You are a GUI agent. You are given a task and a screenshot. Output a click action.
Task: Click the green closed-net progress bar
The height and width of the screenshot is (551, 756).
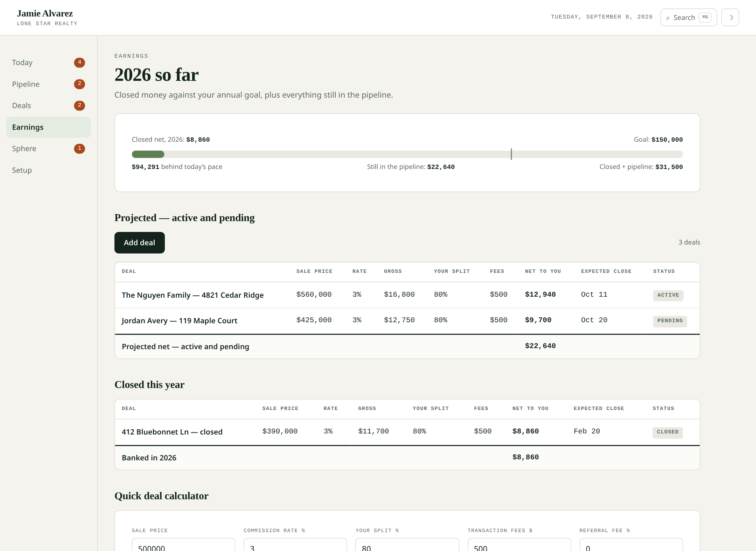click(x=148, y=154)
